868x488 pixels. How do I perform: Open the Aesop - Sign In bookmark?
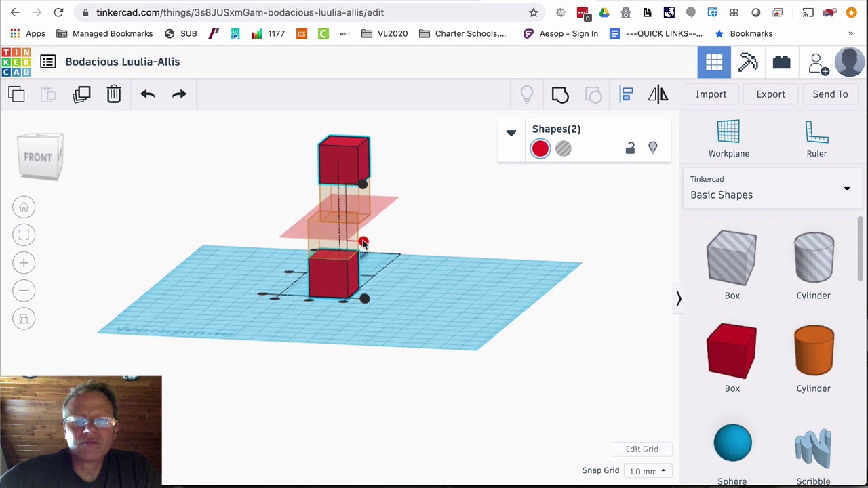pos(561,33)
